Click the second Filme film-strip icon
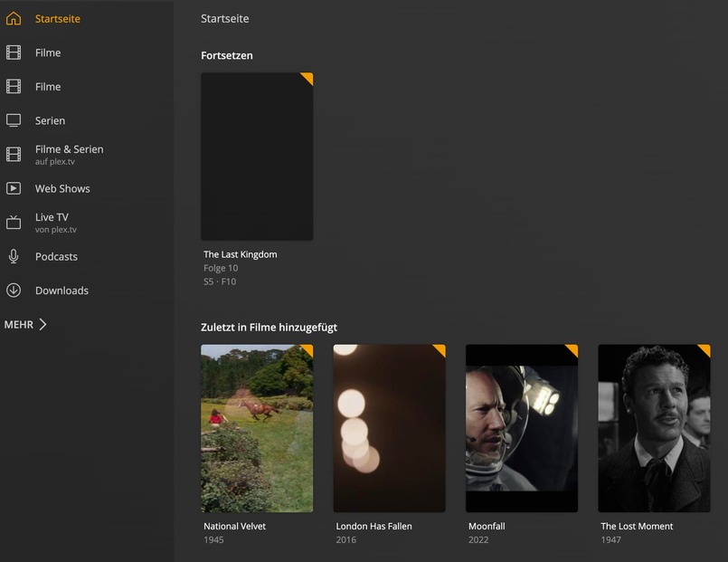Viewport: 728px width, 562px height. (x=14, y=86)
